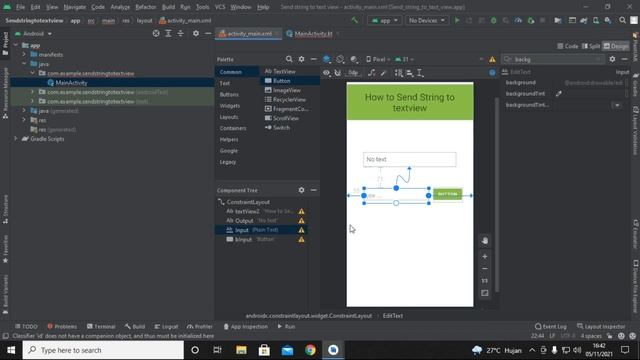
Task: Toggle view options eye icon in designer
Action: 326,73
